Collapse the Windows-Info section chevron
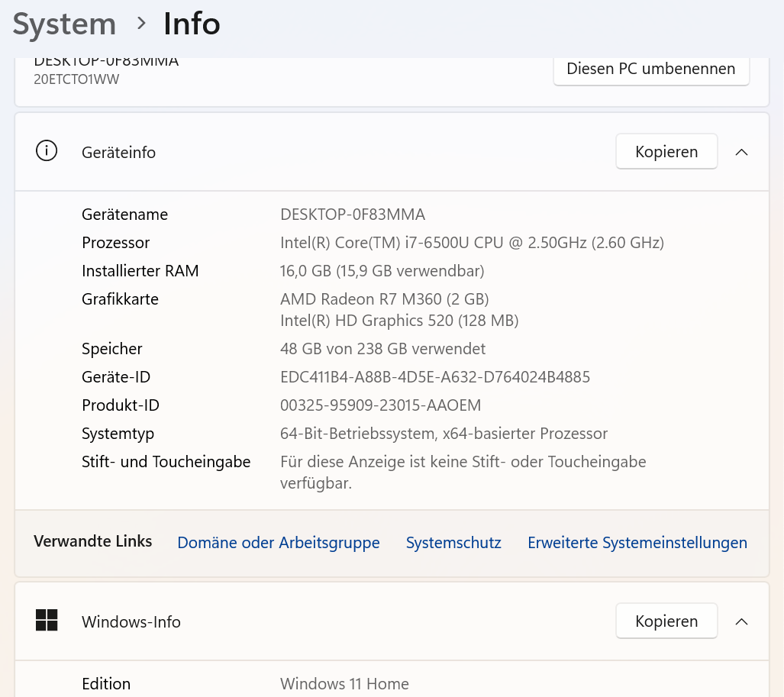Screen dimensions: 784x697 pos(741,621)
